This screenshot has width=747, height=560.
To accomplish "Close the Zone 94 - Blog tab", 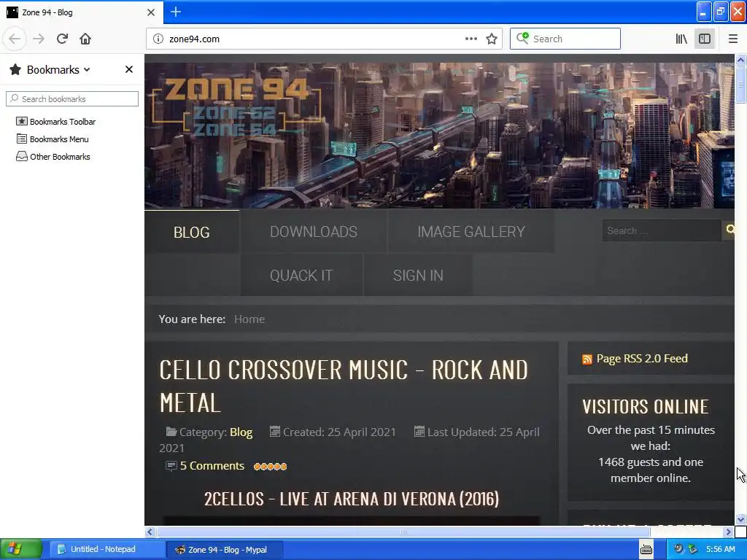I will tap(151, 12).
